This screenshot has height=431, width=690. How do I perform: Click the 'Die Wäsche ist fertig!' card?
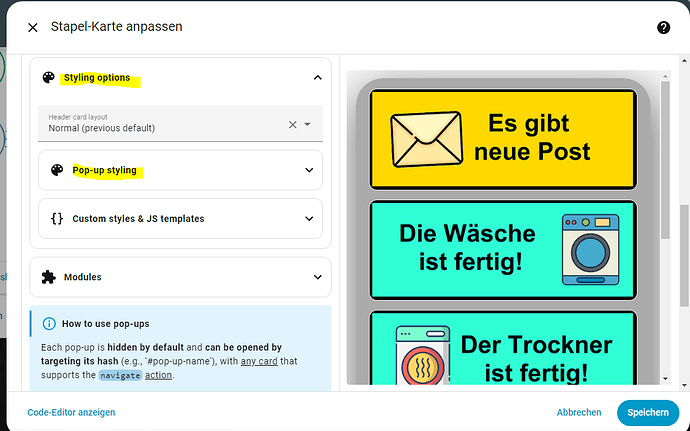pyautogui.click(x=503, y=250)
